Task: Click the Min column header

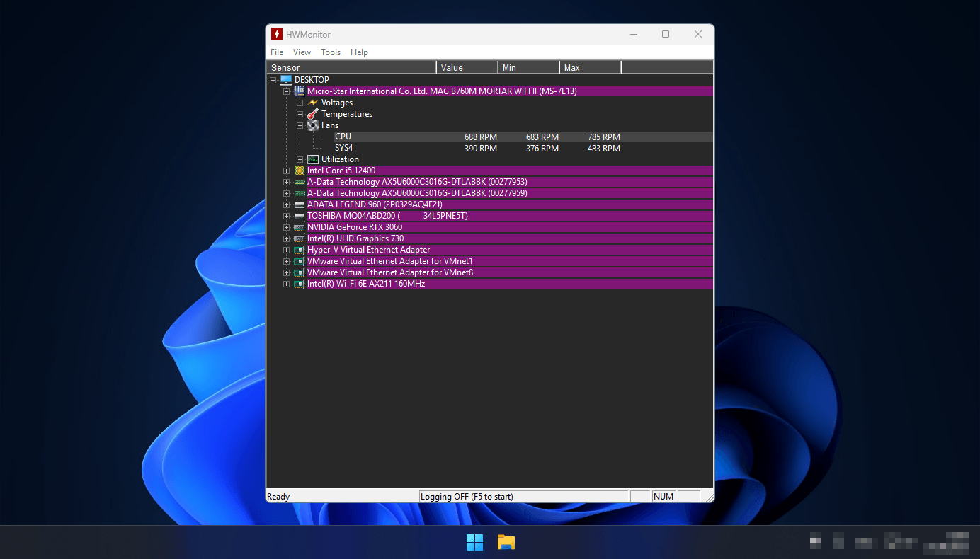Action: [x=529, y=67]
